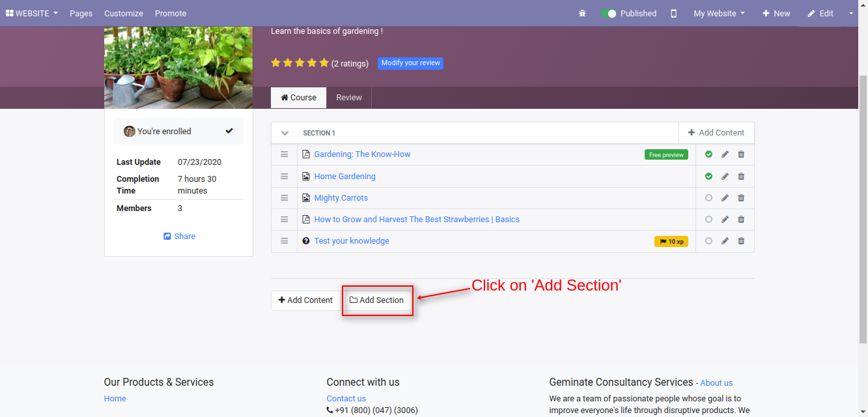Delete Test your knowledge with trash icon

point(741,241)
